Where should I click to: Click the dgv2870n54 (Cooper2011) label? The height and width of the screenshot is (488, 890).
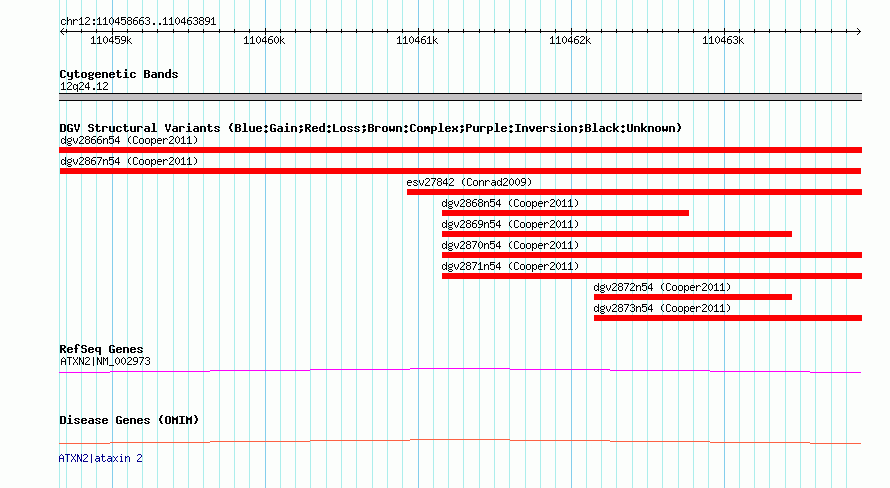tap(510, 245)
